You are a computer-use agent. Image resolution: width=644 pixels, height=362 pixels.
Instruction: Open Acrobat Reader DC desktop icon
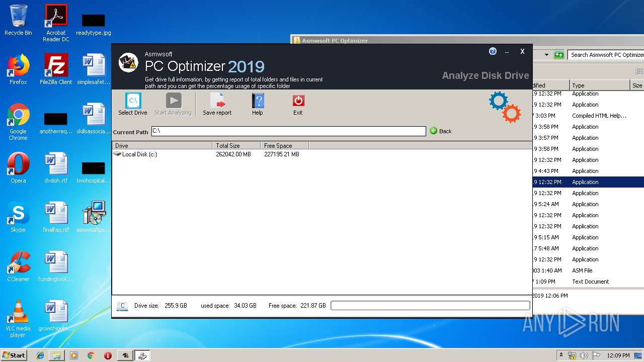56,23
